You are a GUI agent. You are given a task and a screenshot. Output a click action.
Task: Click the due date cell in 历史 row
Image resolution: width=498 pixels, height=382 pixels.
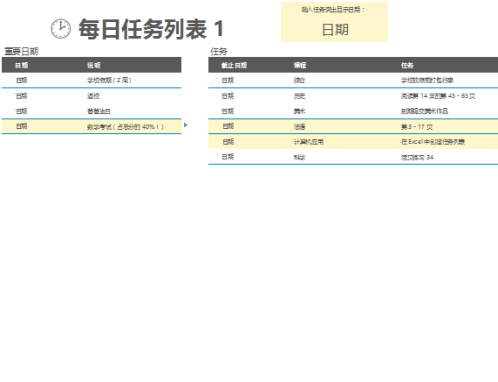pyautogui.click(x=228, y=96)
